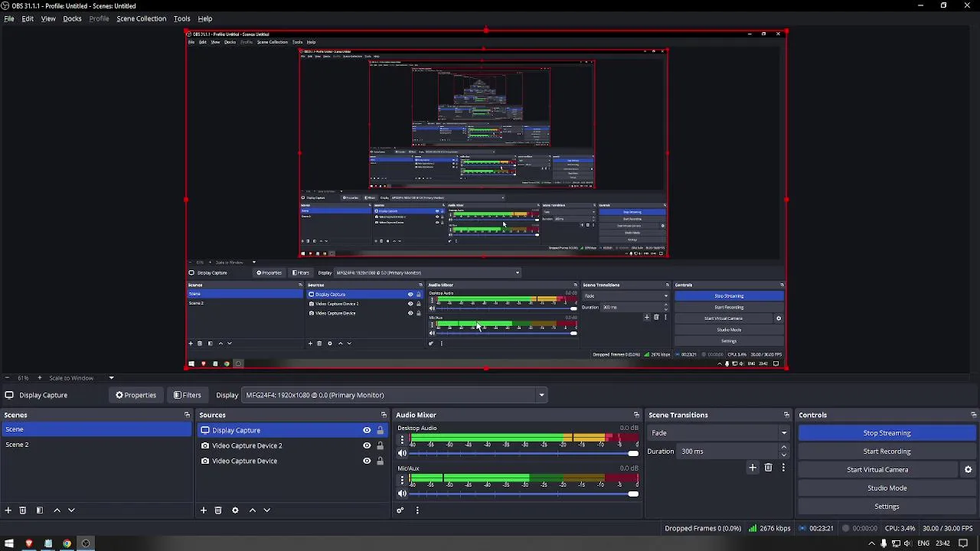Open transition properties three-dot menu
The width and height of the screenshot is (980, 551).
tap(783, 468)
